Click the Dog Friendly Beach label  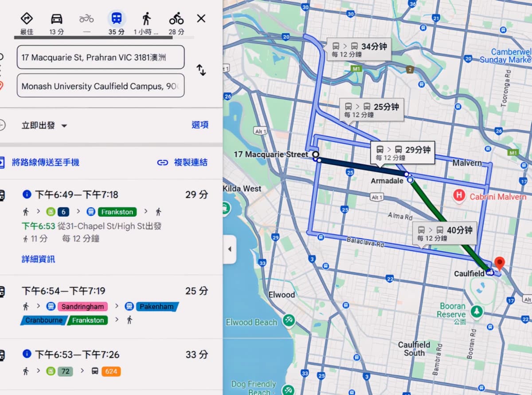(x=253, y=387)
